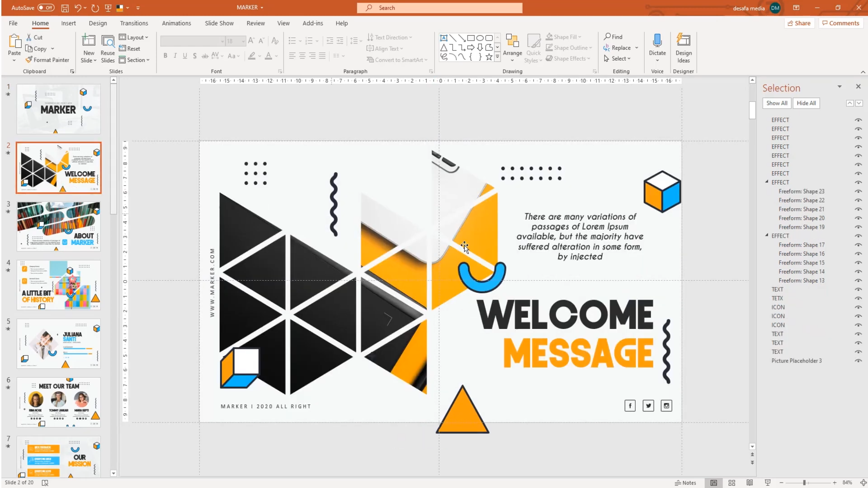Open the Layout dropdown
This screenshot has height=488, width=868.
coord(134,38)
